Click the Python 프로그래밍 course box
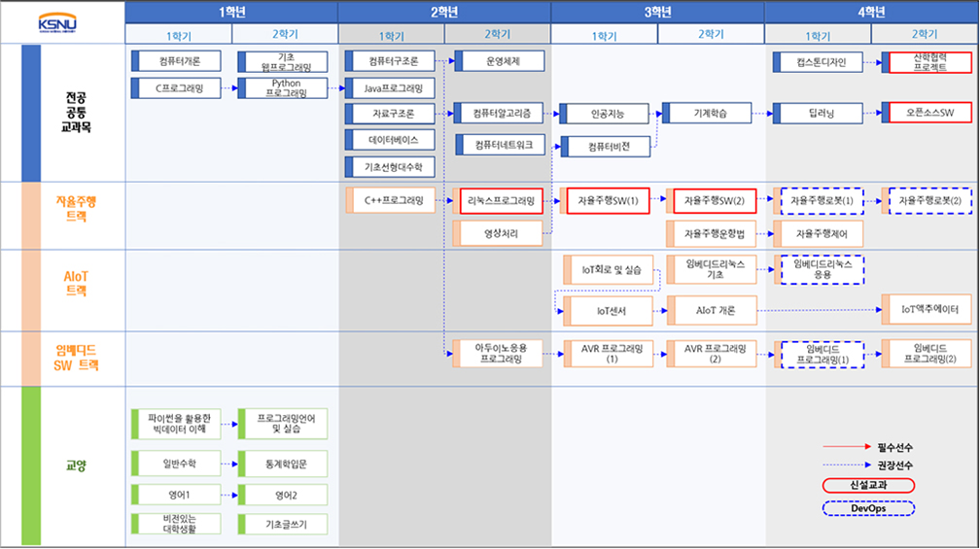 point(284,88)
